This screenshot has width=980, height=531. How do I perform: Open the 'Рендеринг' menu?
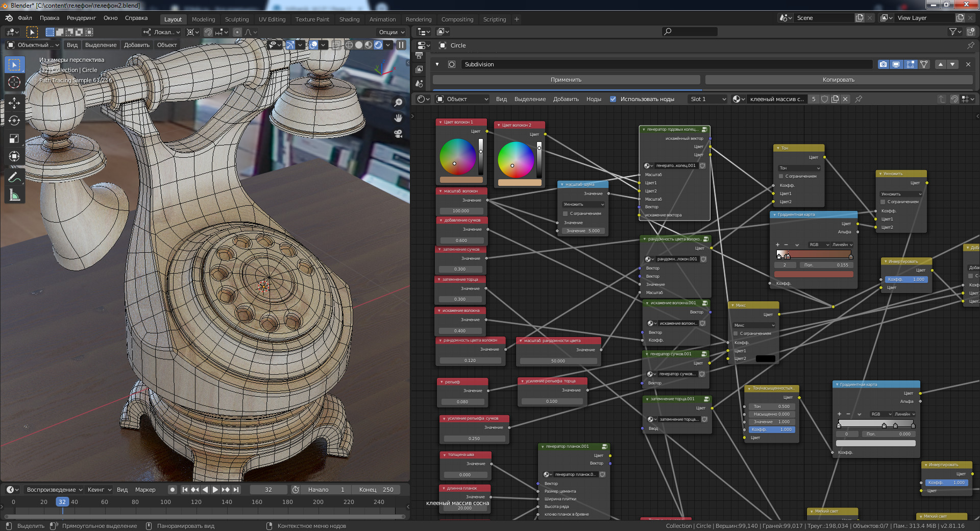click(x=81, y=18)
